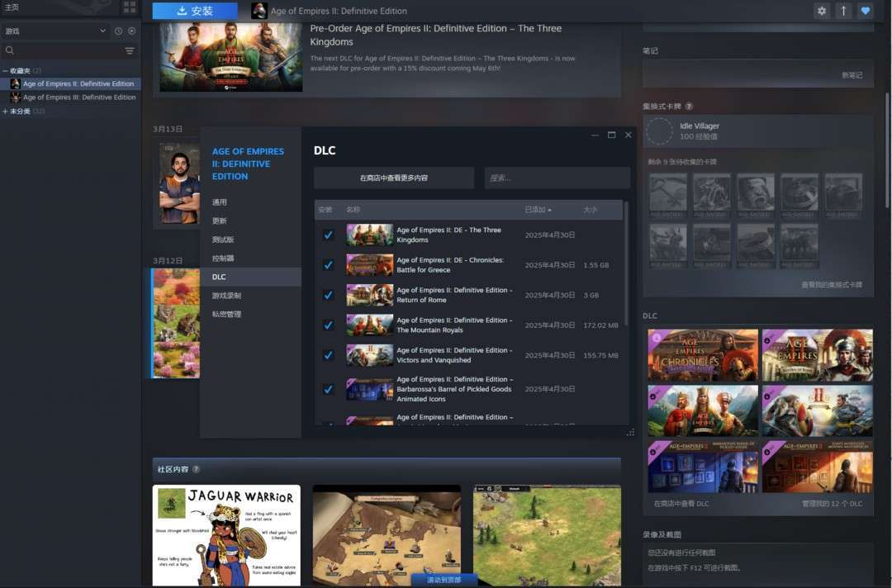Click the game icon beside the header title

259,11
